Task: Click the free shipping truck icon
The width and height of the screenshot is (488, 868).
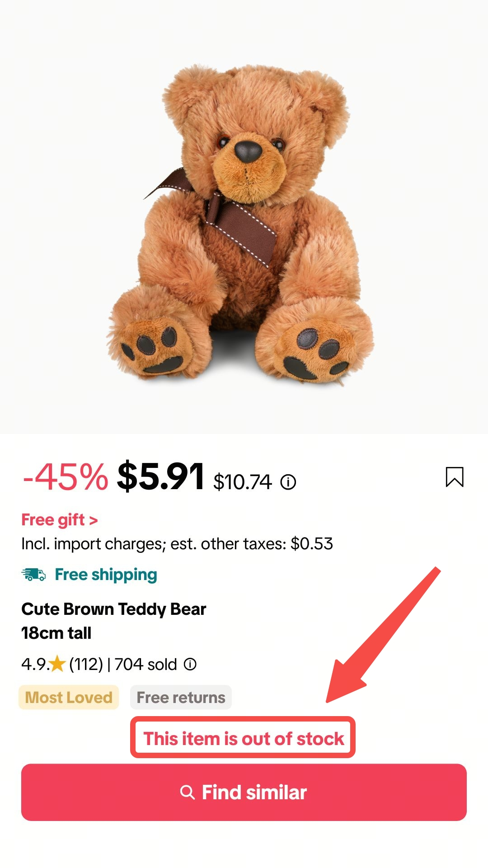Action: click(33, 575)
